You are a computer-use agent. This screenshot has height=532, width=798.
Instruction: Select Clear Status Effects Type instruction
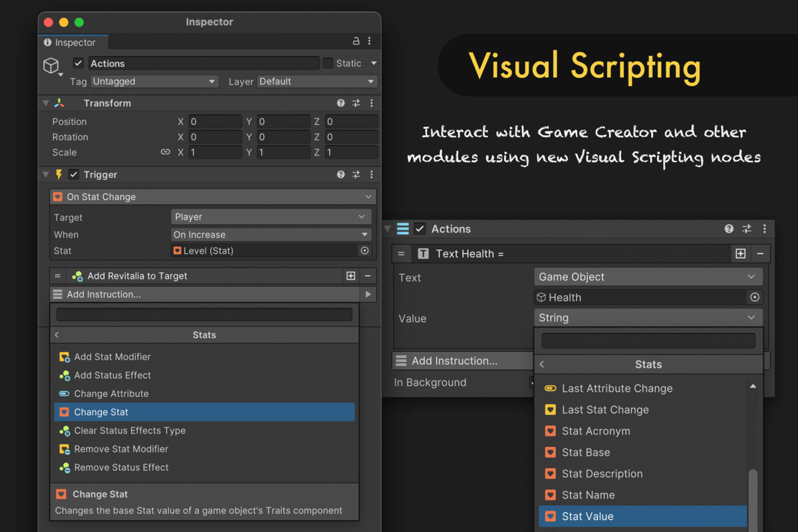click(x=204, y=430)
